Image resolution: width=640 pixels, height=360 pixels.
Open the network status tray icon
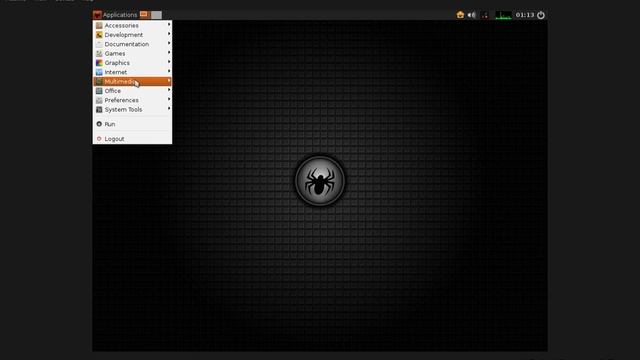point(484,15)
